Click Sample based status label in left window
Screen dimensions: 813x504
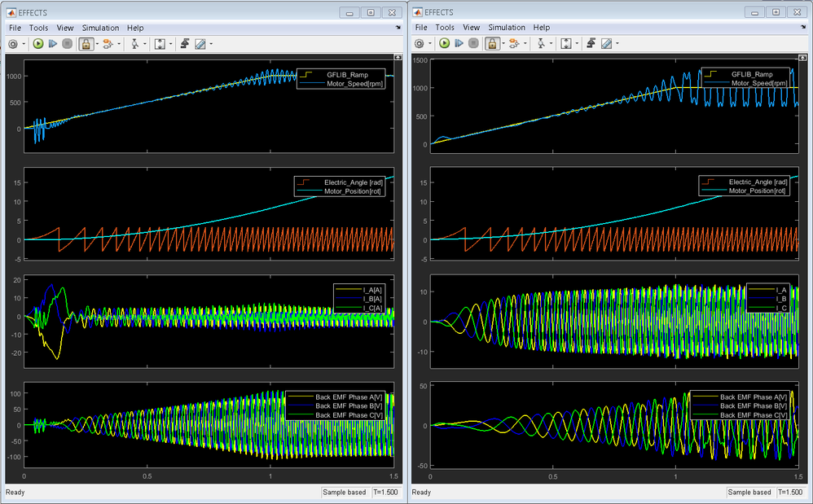coord(345,492)
